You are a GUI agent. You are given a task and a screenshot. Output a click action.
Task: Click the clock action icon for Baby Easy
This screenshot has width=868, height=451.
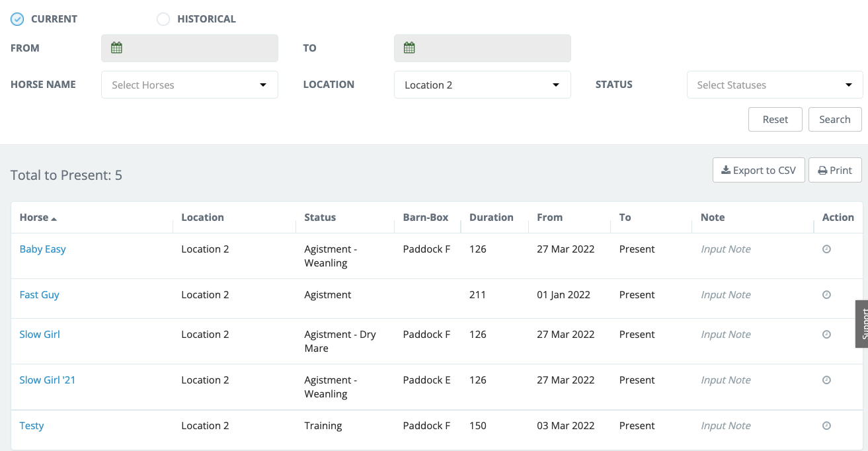click(826, 249)
